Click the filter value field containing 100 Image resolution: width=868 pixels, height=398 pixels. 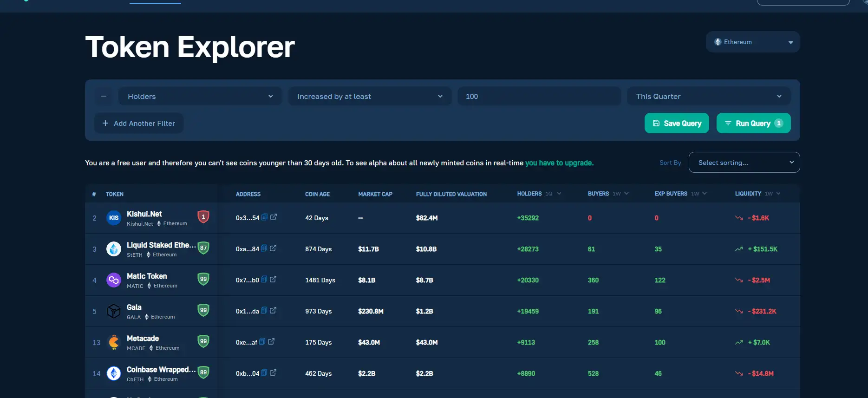pos(539,96)
